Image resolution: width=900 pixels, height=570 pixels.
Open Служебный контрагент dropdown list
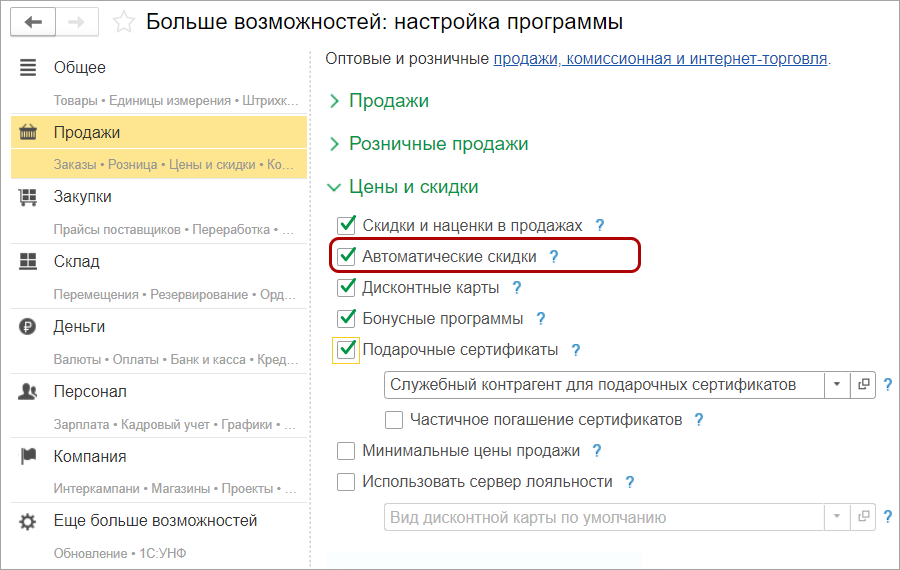pos(837,385)
